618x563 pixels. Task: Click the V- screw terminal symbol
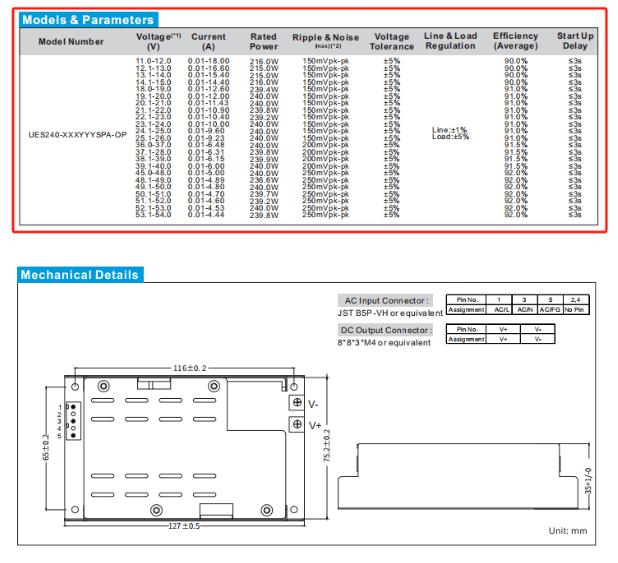(296, 402)
